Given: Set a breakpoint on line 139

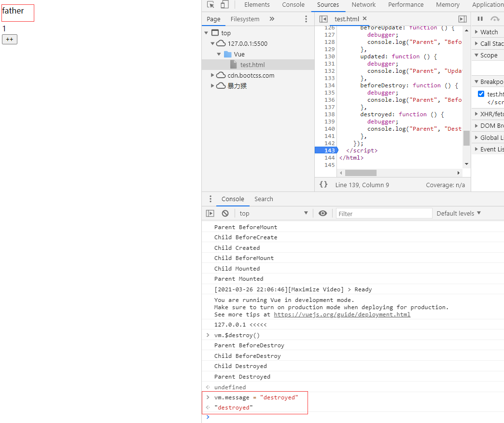Looking at the screenshot, I should [x=329, y=122].
